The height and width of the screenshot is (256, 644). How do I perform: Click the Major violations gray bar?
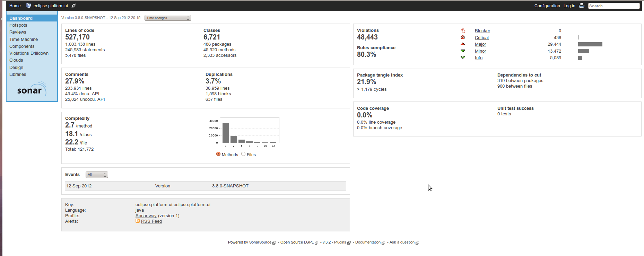pyautogui.click(x=590, y=44)
